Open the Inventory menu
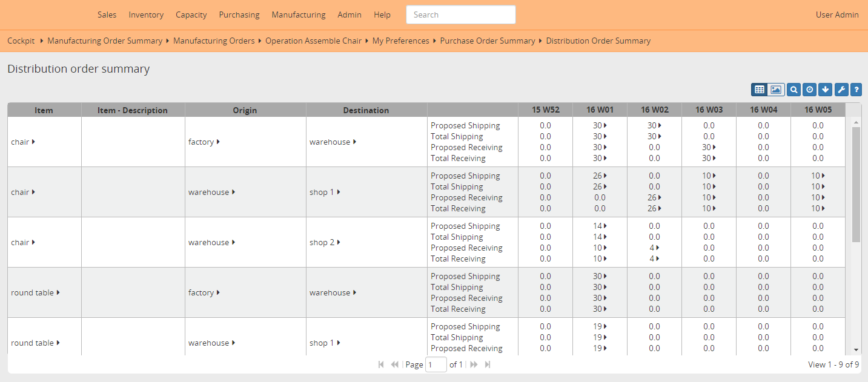 (146, 15)
